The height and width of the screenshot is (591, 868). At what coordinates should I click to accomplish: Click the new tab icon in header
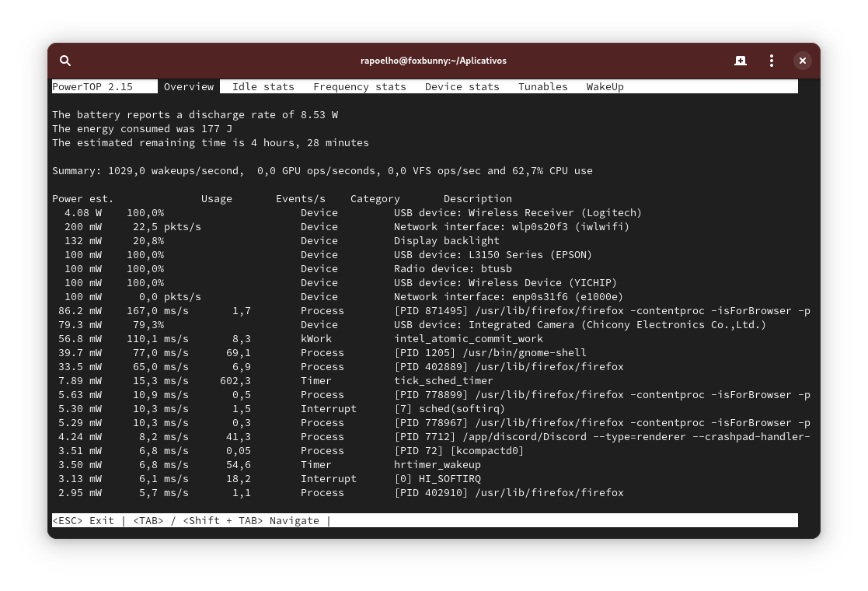[x=740, y=61]
